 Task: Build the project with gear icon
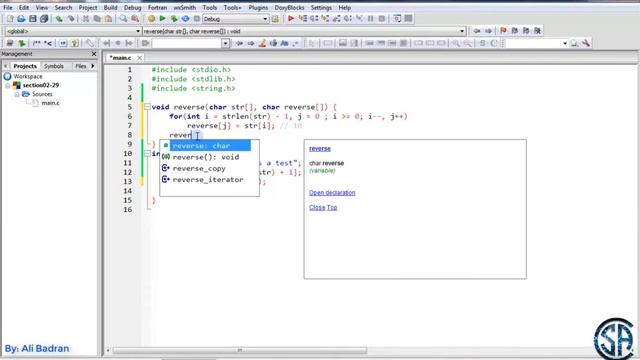click(151, 19)
